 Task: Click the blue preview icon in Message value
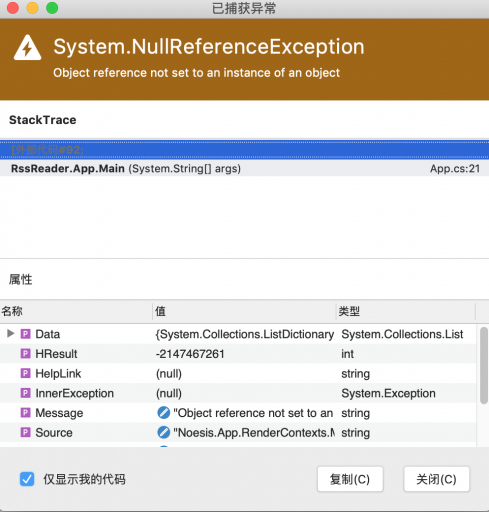[163, 413]
